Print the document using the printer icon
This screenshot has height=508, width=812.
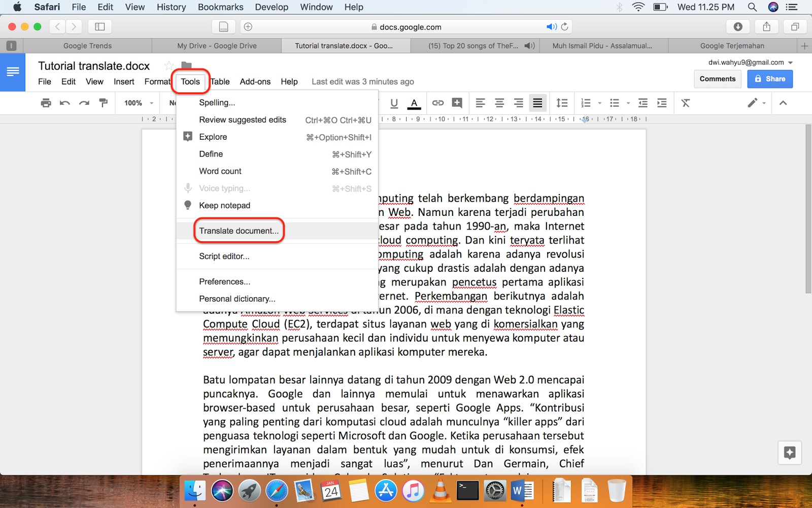[x=46, y=103]
